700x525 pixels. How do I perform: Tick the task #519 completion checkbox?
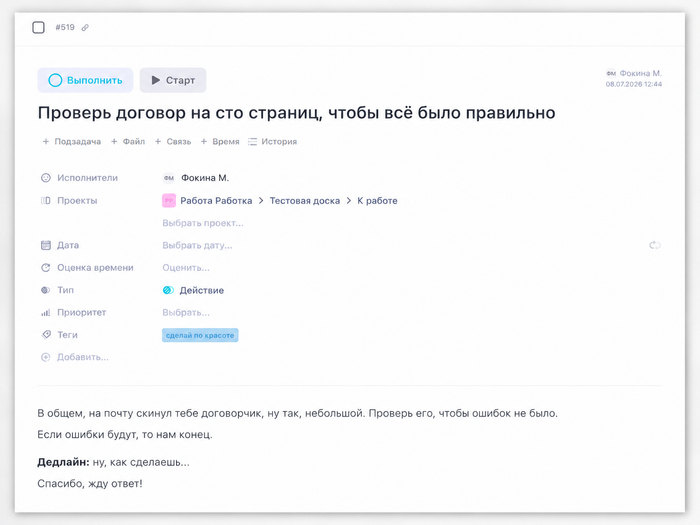coord(38,27)
